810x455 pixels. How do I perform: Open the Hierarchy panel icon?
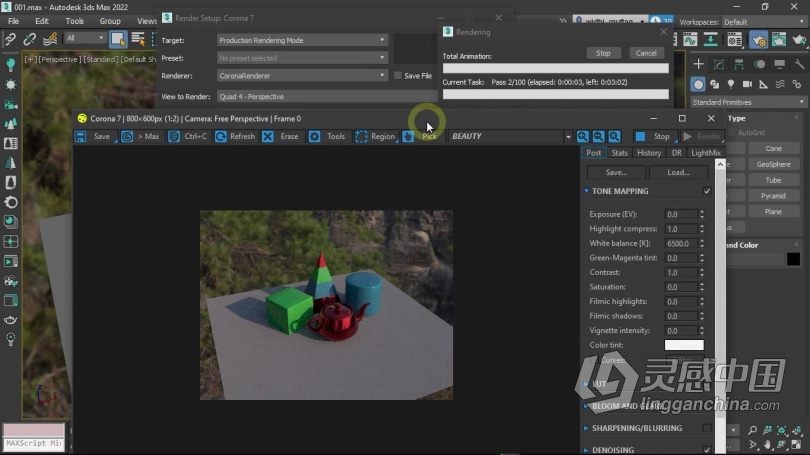coord(739,64)
